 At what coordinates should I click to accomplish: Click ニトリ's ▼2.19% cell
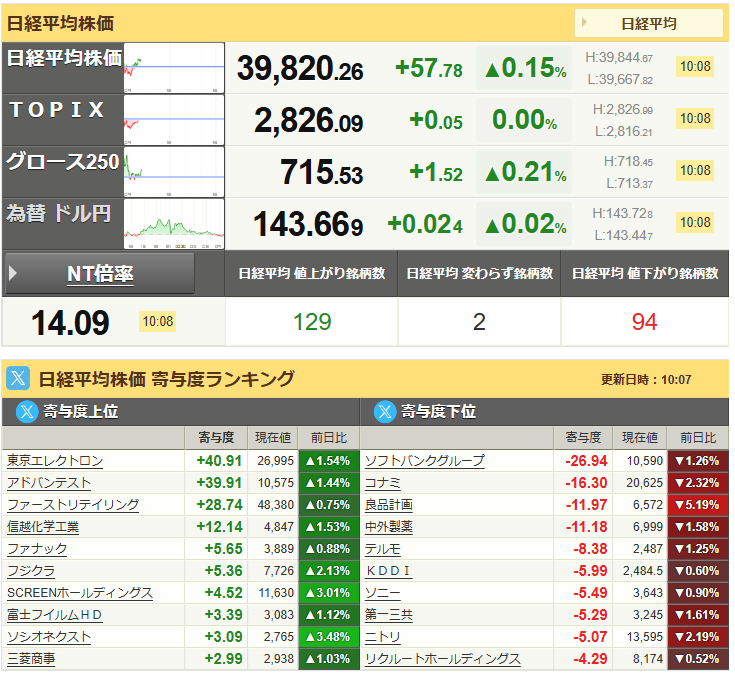pyautogui.click(x=698, y=637)
